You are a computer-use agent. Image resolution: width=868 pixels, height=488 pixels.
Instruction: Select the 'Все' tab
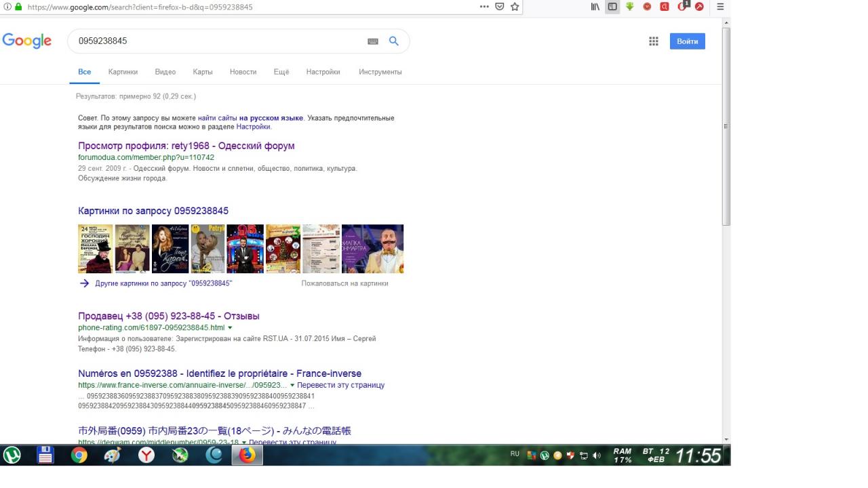[84, 72]
